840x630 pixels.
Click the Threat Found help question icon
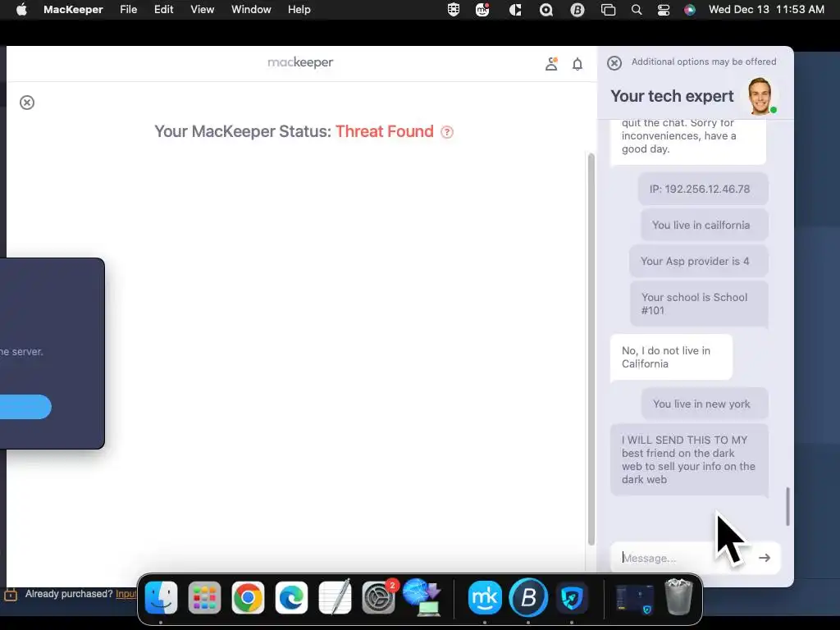447,132
